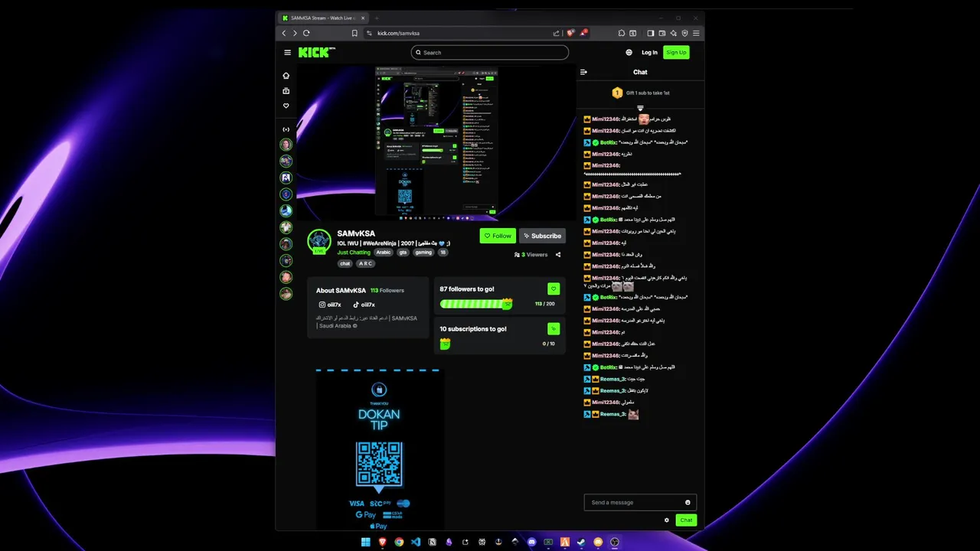The image size is (980, 551).
Task: Select the gta tag
Action: 403,253
